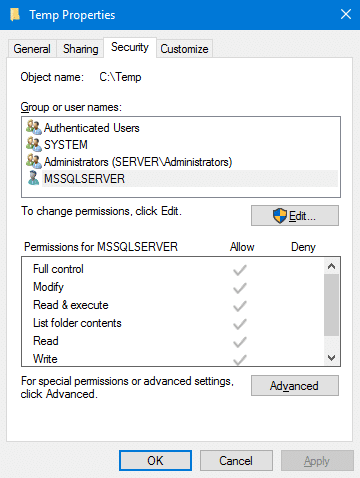Screen dimensions: 360x478
Task: Click the Administrators group icon
Action: [34, 161]
